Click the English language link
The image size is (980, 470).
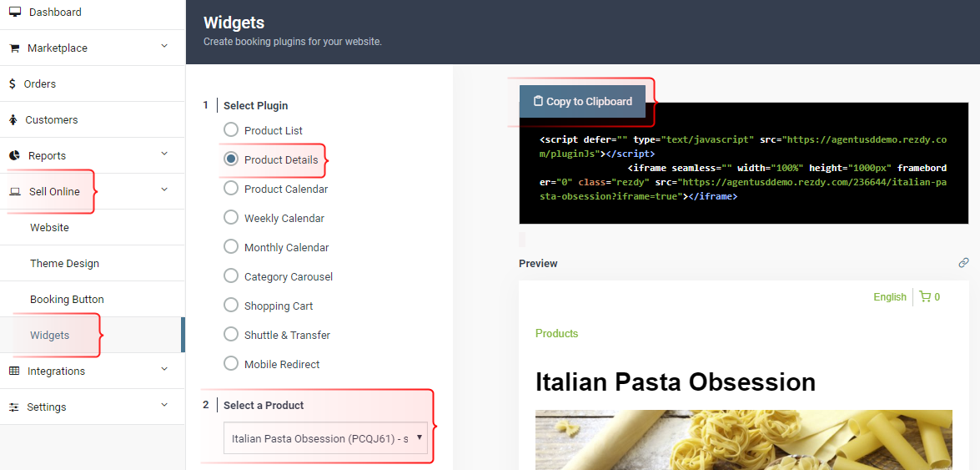click(889, 296)
